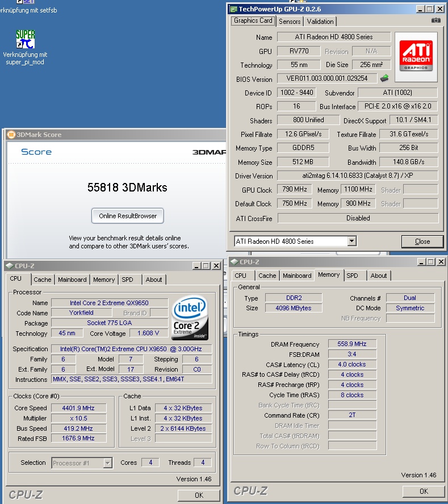Open the Mainboard tab in left CPU-Z window
The width and height of the screenshot is (448, 504).
pos(72,280)
